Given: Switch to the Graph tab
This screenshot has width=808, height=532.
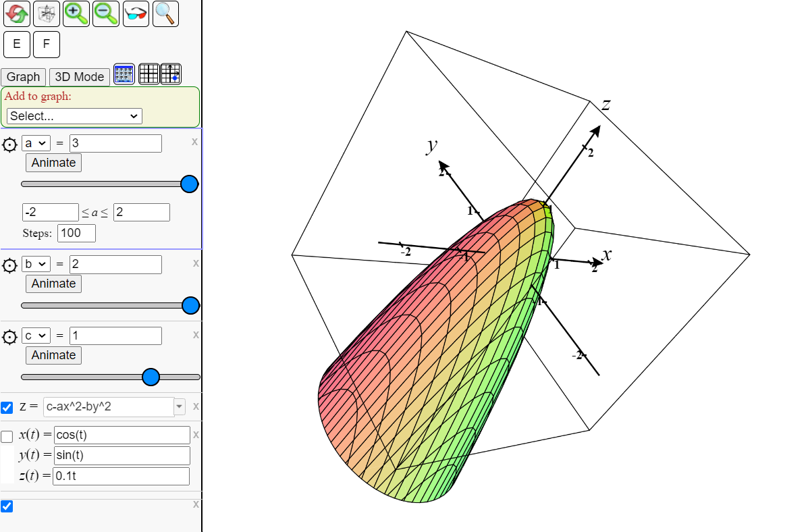Looking at the screenshot, I should (23, 76).
